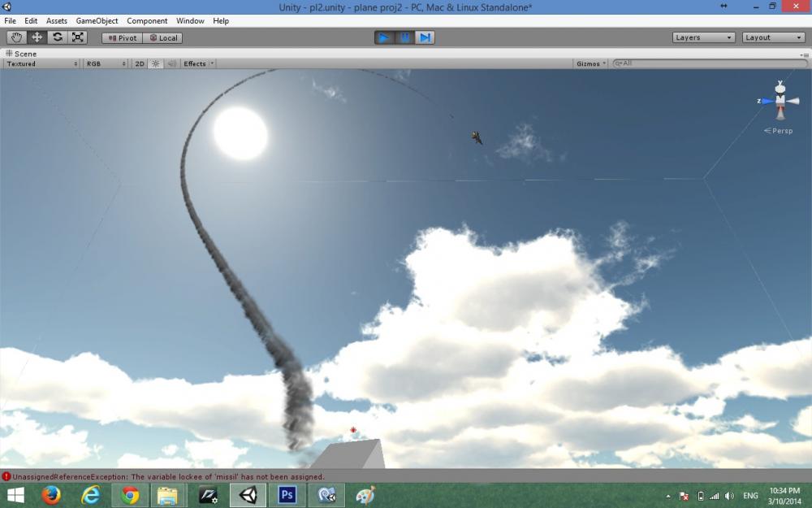Open the pen settings app in taskbar

click(x=208, y=496)
